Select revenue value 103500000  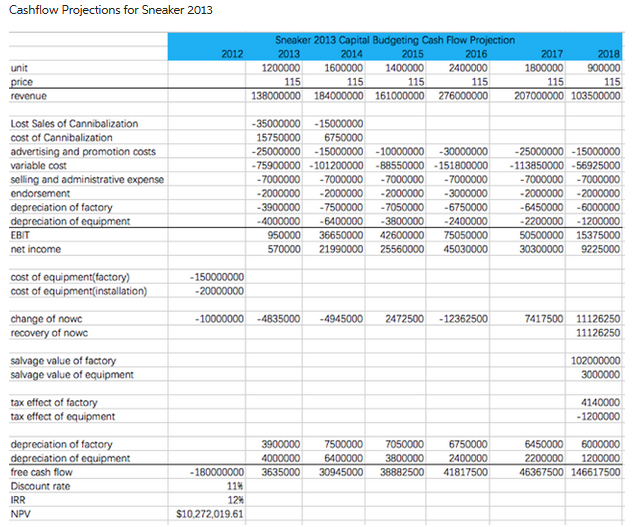(596, 96)
